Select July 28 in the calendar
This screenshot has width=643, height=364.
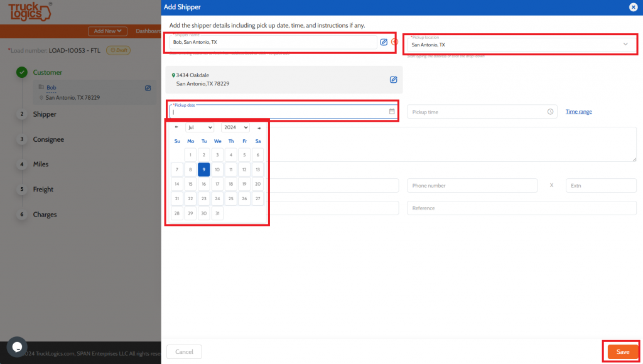point(176,213)
